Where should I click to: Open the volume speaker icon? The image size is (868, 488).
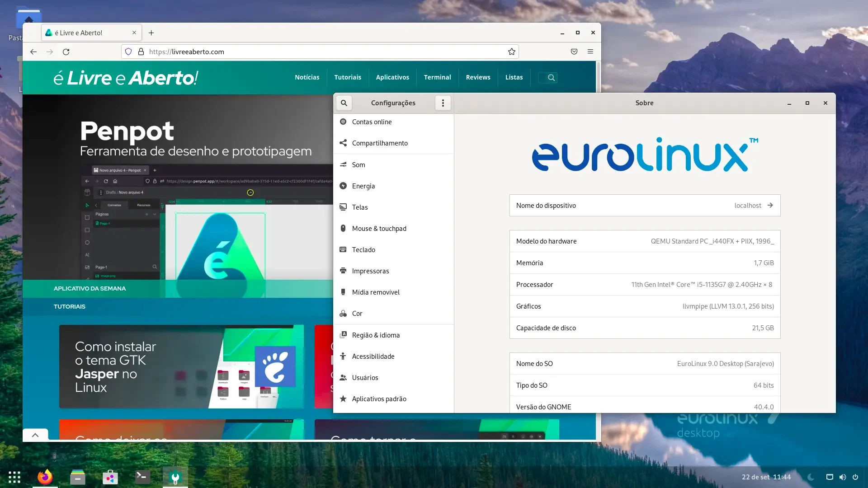click(x=843, y=477)
